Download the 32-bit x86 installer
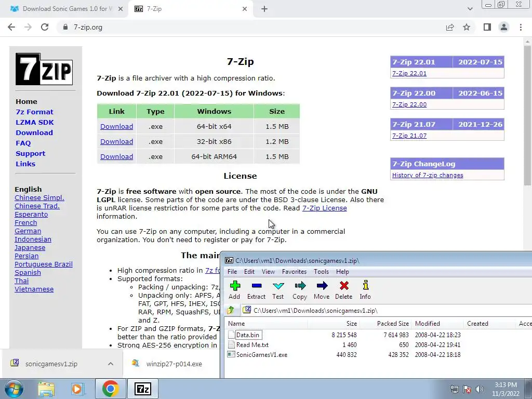The height and width of the screenshot is (399, 532). pyautogui.click(x=116, y=141)
